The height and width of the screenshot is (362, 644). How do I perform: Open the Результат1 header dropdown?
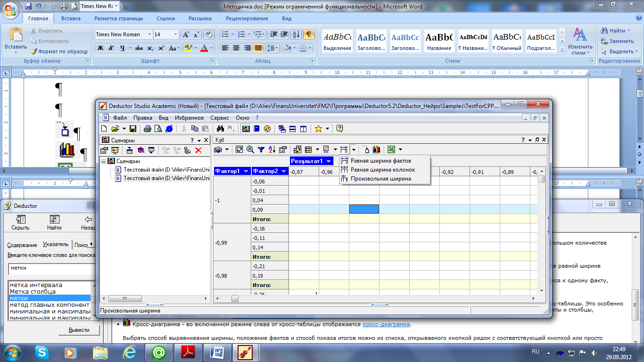[329, 161]
